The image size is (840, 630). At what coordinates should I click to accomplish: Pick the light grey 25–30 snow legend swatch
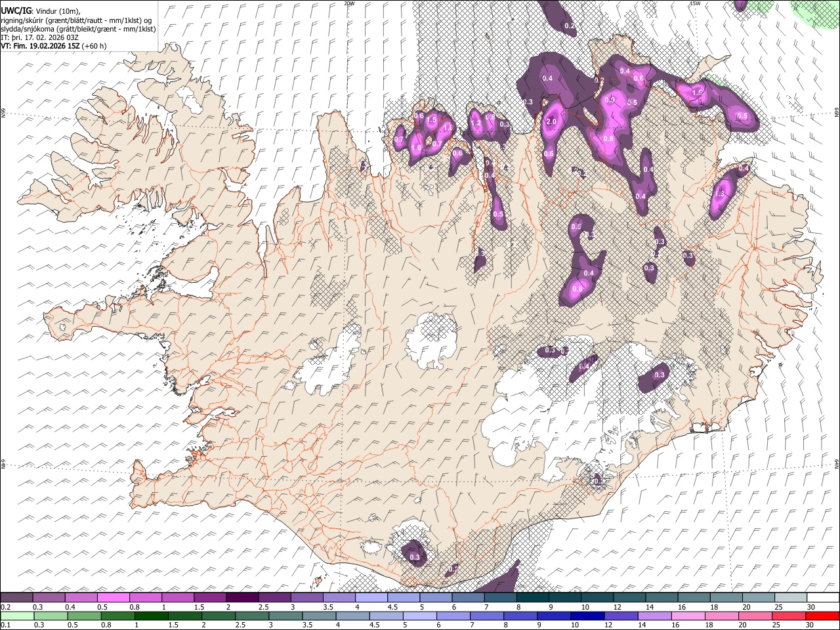[x=791, y=597]
